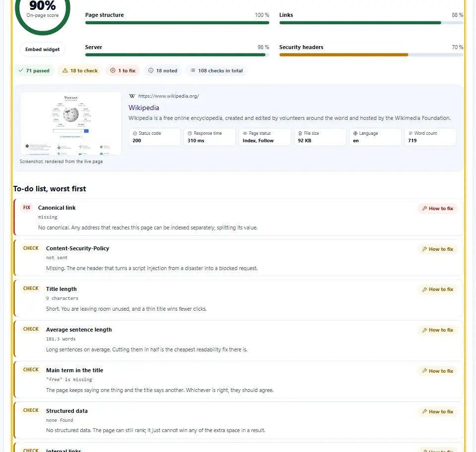
Task: Click wrench icon in Canonical link How to fix
Action: (425, 208)
